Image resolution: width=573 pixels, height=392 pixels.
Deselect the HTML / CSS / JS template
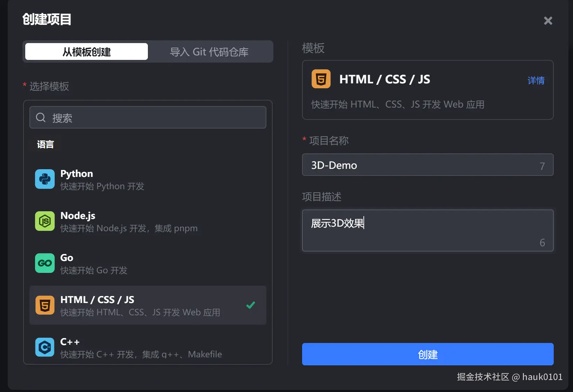(x=147, y=305)
